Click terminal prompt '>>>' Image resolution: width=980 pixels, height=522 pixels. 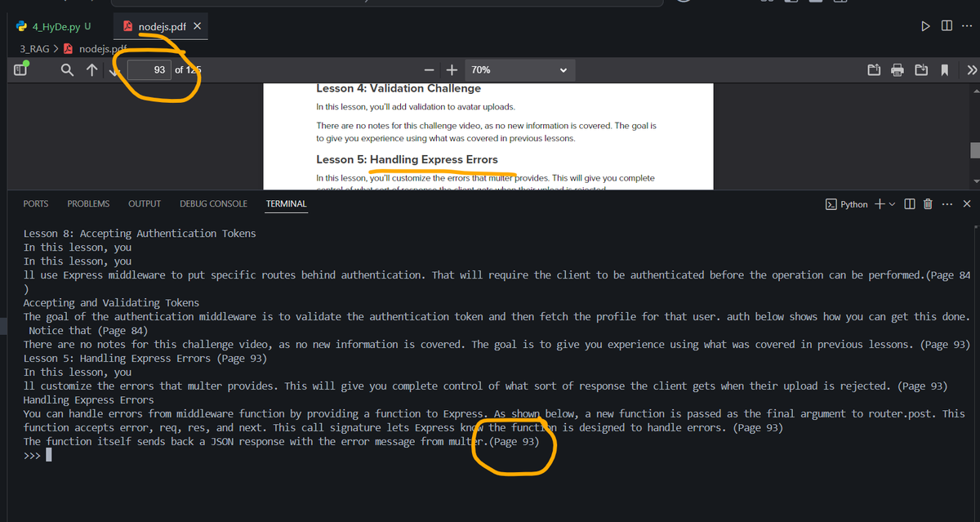tap(32, 456)
